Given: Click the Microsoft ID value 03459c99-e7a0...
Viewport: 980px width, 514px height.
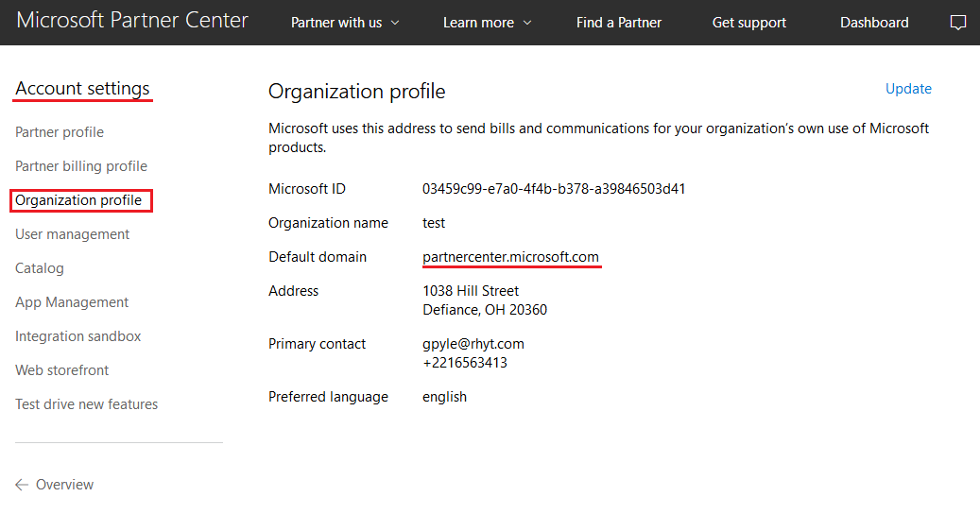Looking at the screenshot, I should tap(554, 189).
